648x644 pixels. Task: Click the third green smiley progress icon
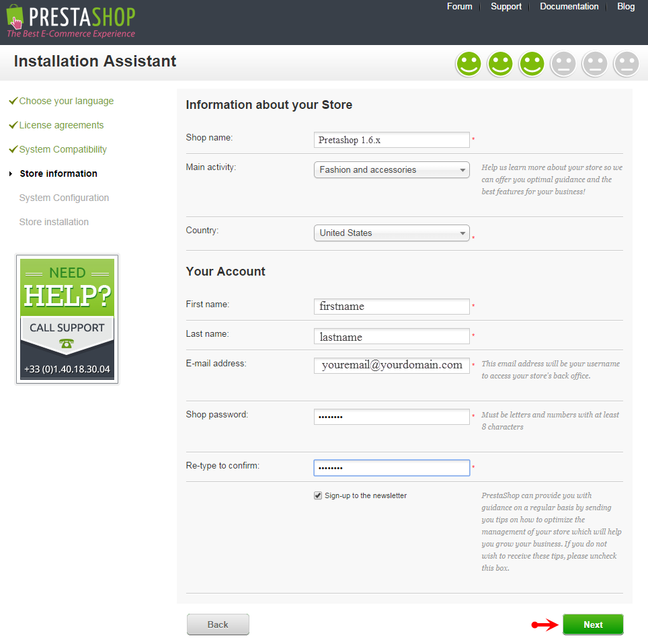[532, 64]
